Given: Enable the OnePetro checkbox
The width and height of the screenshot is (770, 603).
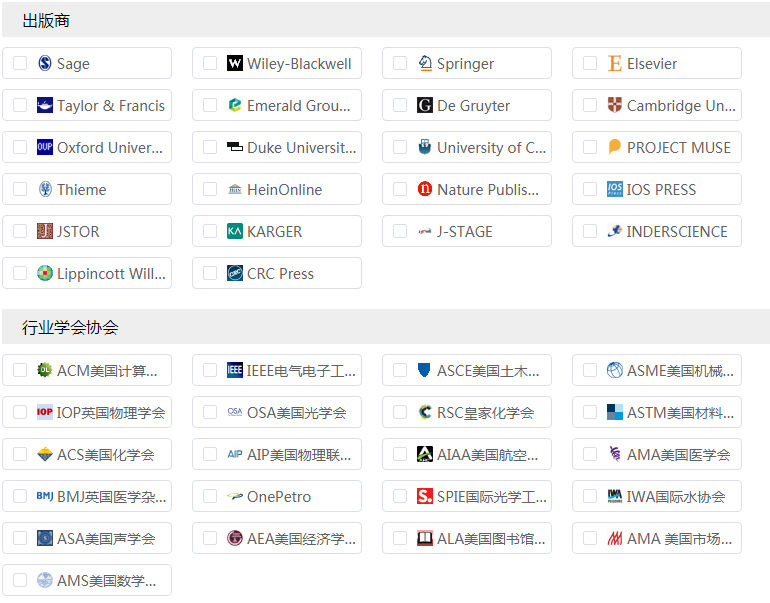Looking at the screenshot, I should [x=210, y=496].
